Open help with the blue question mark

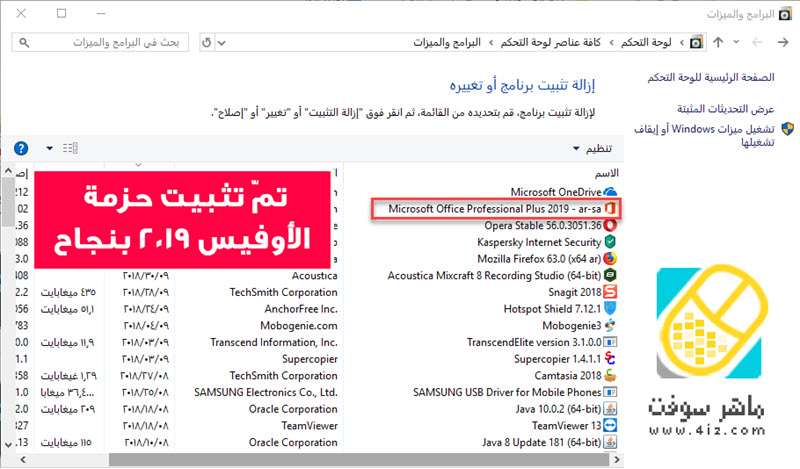(x=21, y=149)
